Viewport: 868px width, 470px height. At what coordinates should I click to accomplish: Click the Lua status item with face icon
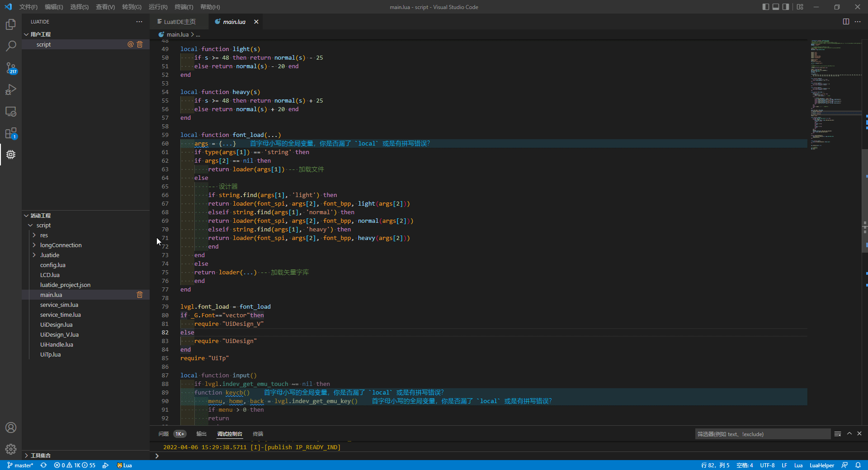click(x=124, y=465)
